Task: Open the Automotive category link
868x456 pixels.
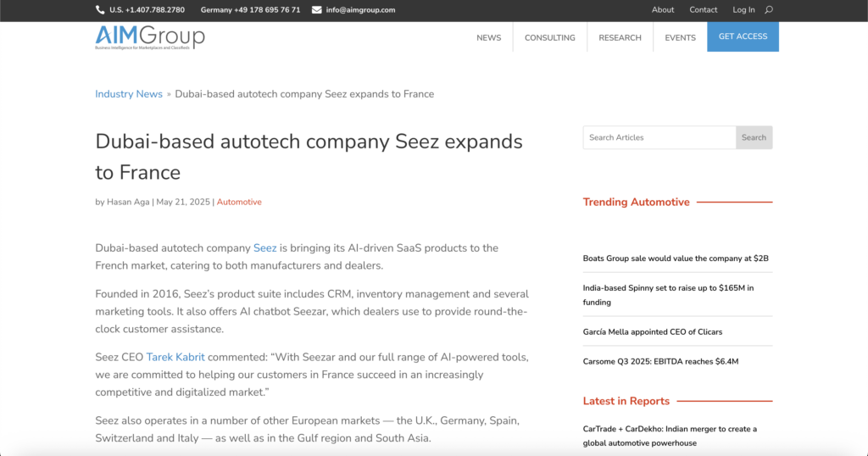Action: click(239, 202)
